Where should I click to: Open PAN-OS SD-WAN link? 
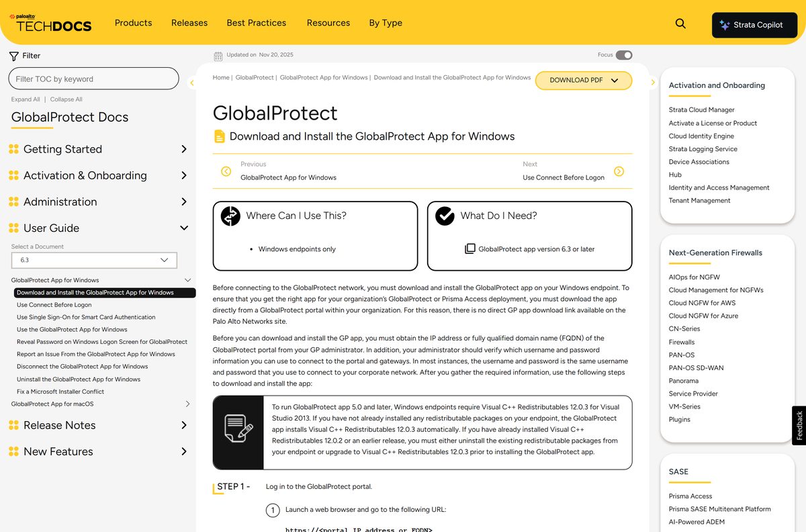tap(695, 368)
